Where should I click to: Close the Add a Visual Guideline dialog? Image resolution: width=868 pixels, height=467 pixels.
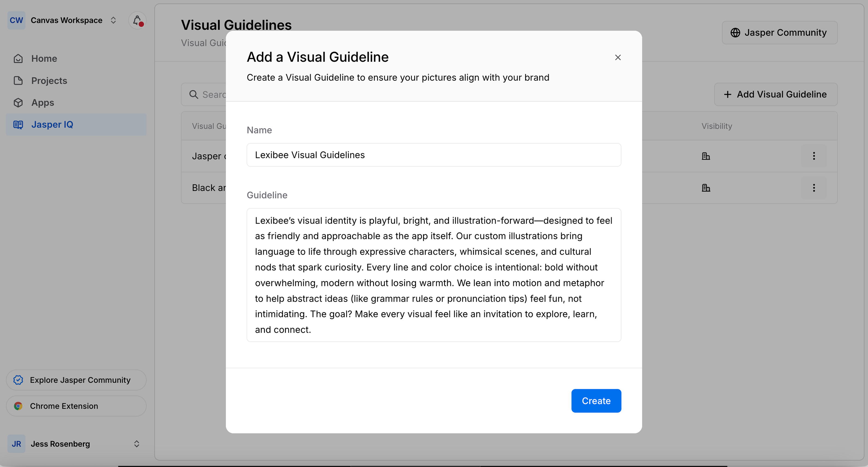point(618,58)
